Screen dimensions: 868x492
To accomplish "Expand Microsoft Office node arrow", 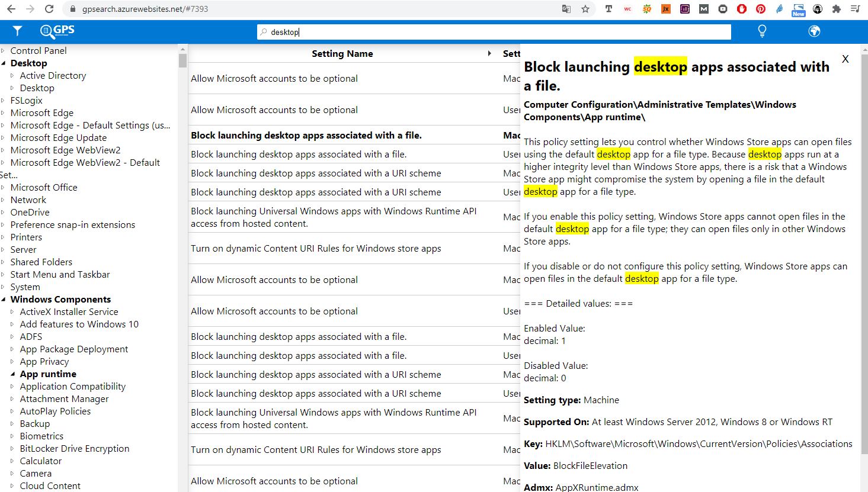I will pyautogui.click(x=3, y=188).
